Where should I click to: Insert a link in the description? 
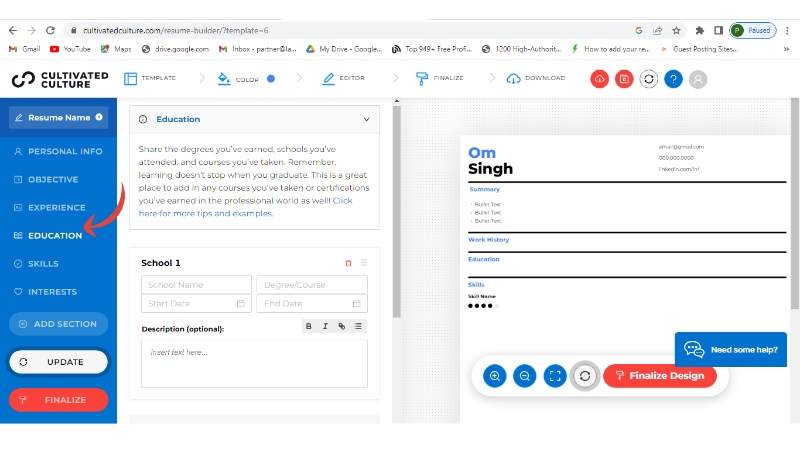341,326
